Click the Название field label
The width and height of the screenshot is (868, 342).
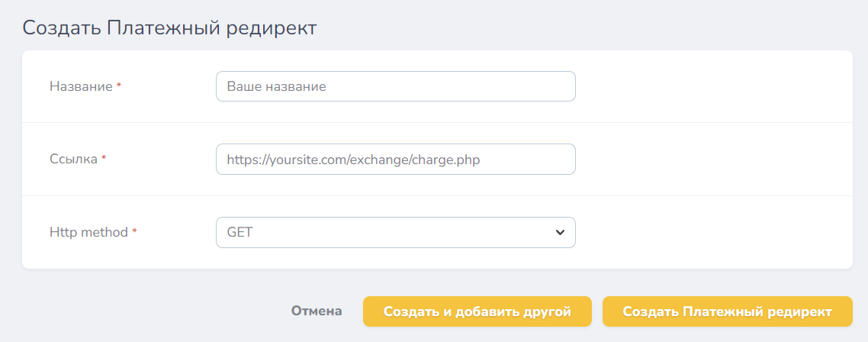[x=81, y=86]
